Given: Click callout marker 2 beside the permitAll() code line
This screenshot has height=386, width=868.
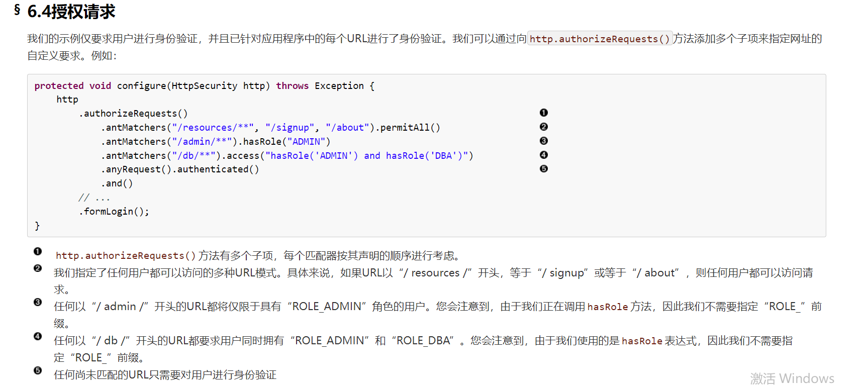Looking at the screenshot, I should (x=543, y=127).
